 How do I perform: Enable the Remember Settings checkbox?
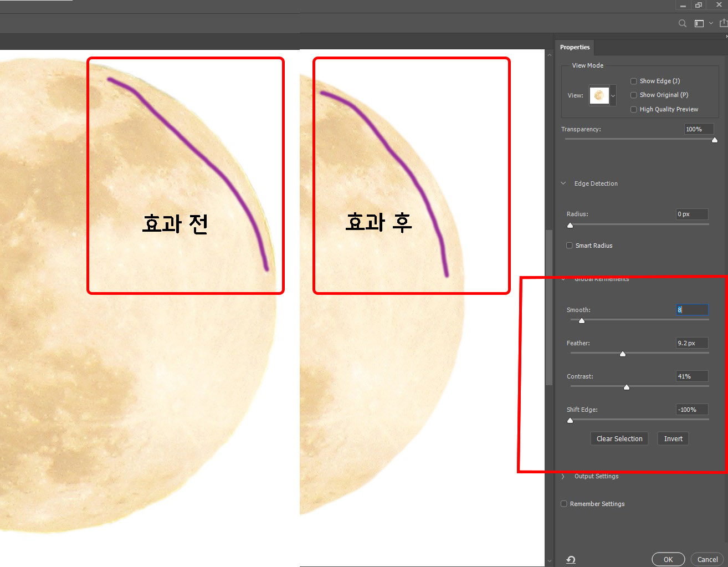pos(564,504)
